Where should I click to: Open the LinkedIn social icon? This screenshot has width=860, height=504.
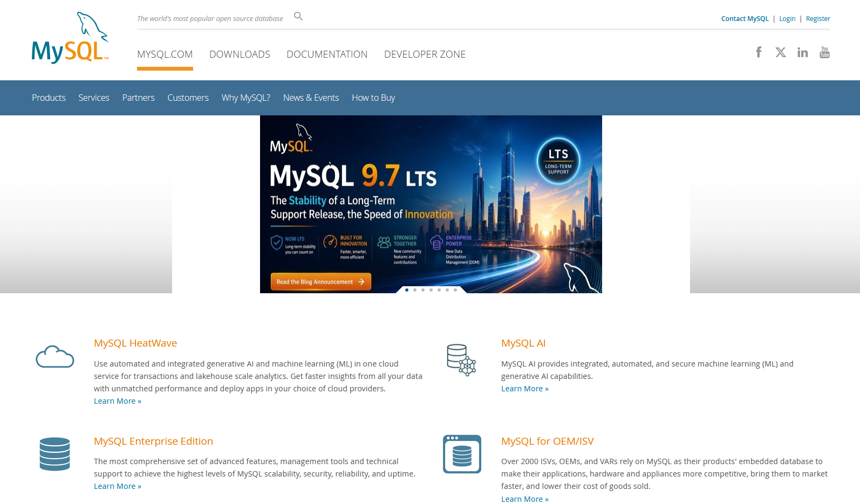(x=803, y=52)
